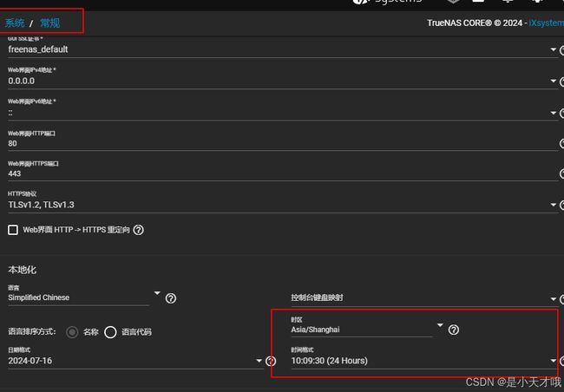The image size is (564, 392).
Task: Expand 控制台键盘映射 dropdown
Action: [554, 298]
